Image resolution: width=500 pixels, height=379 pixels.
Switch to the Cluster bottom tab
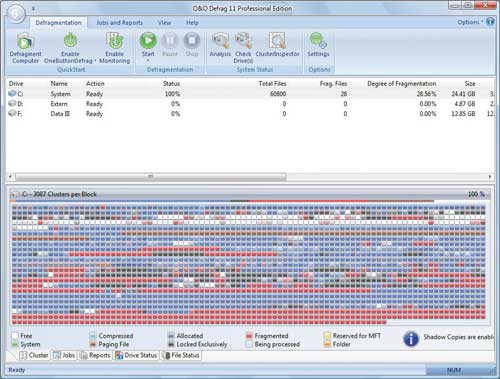click(x=34, y=355)
